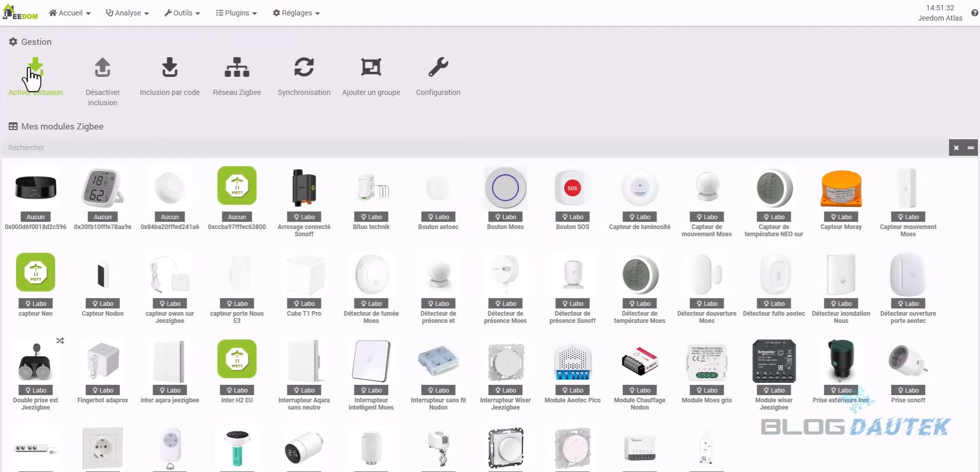Click the Désactiver inclusion upload icon

103,68
